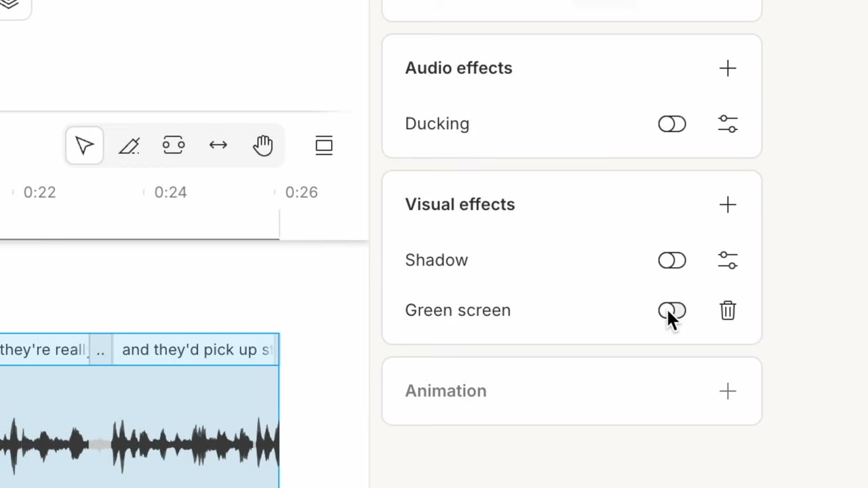The height and width of the screenshot is (488, 868).
Task: Add a new visual effect
Action: tap(728, 205)
